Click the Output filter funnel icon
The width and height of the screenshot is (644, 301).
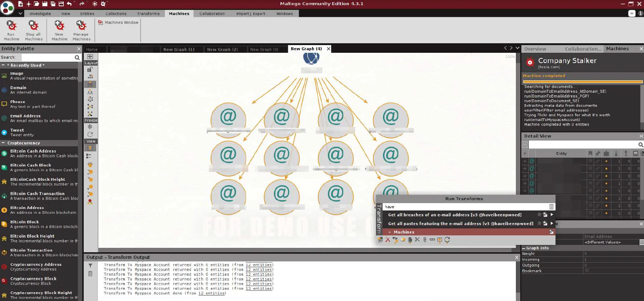point(90,265)
